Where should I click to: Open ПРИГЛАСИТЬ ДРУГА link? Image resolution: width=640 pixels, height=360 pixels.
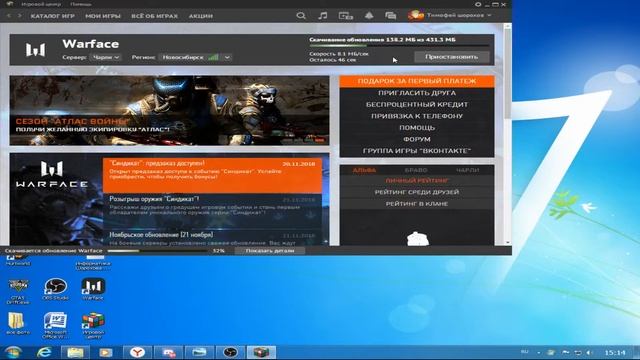pos(417,93)
